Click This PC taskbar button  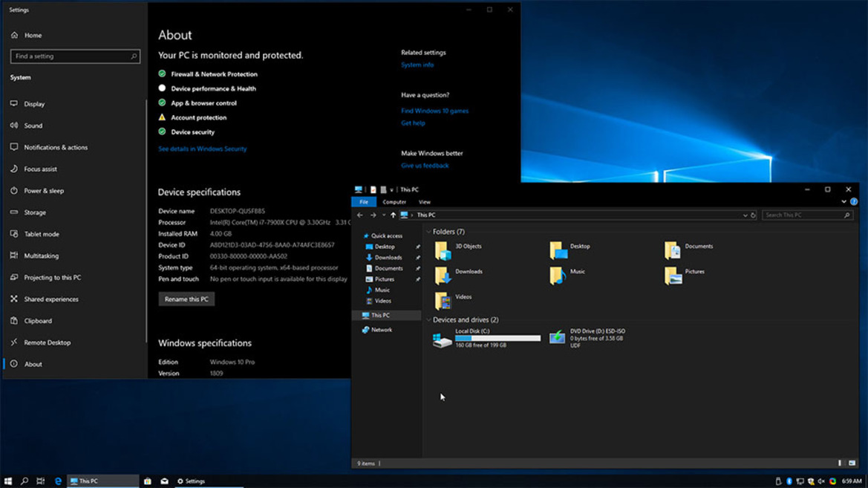point(103,481)
